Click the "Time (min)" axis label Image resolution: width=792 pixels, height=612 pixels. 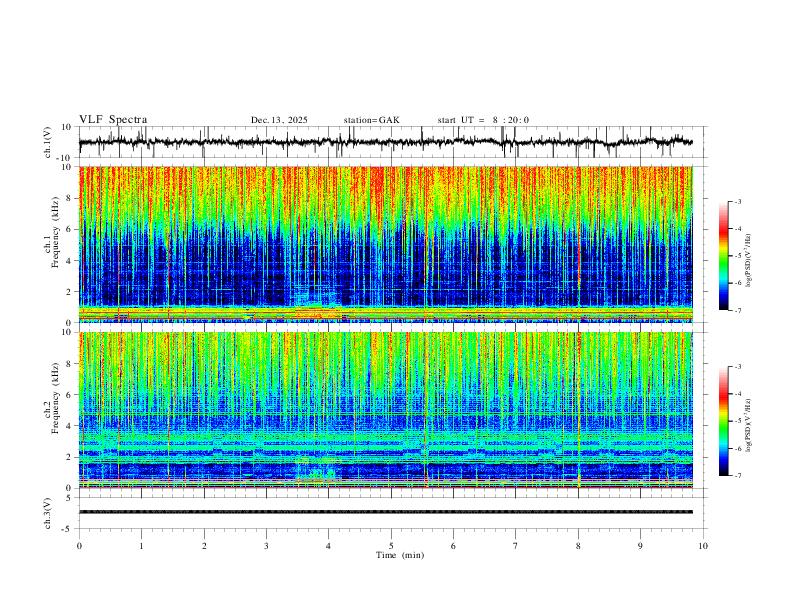click(400, 555)
